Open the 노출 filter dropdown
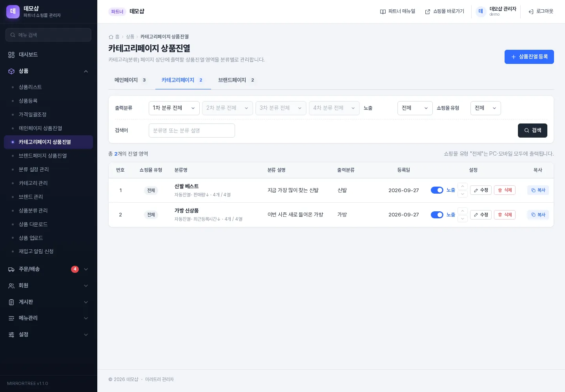This screenshot has width=565, height=392. [415, 108]
